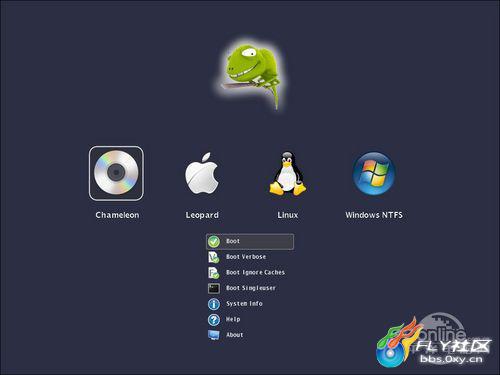Click the Chameleon volume label
500x375 pixels.
point(117,215)
